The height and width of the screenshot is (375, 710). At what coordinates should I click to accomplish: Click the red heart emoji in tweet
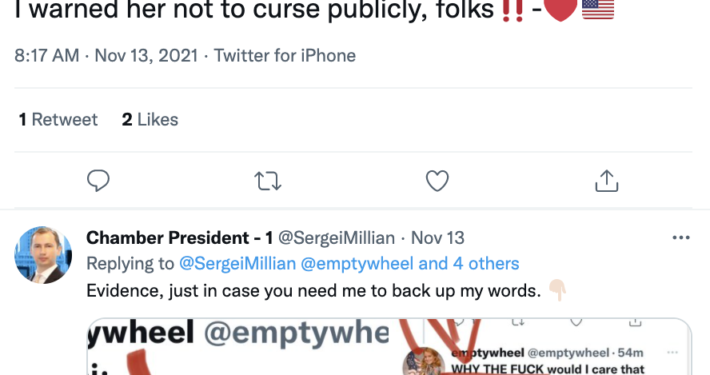point(561,9)
